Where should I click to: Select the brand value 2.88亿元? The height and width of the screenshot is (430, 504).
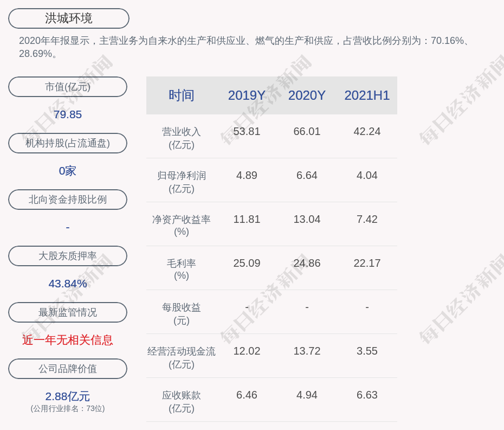point(68,396)
